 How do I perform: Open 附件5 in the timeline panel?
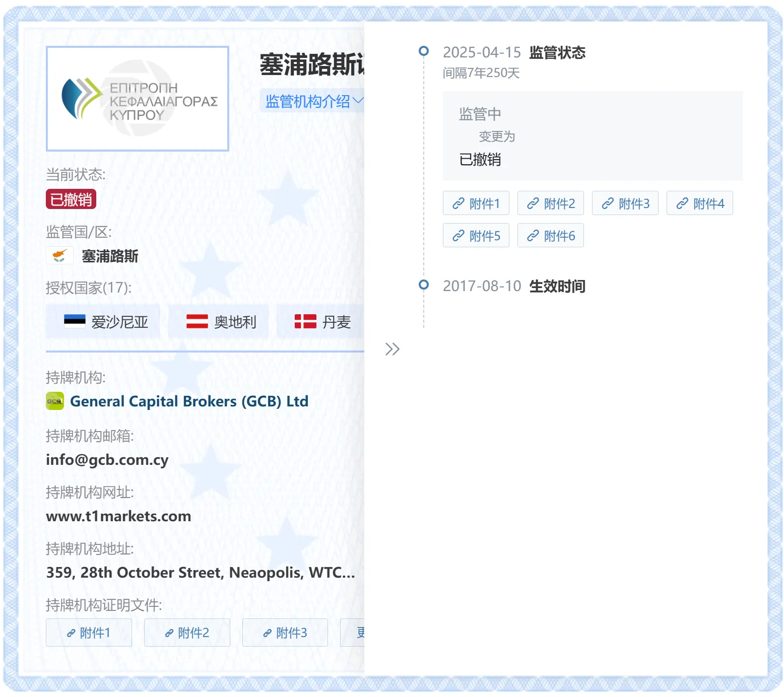click(476, 236)
